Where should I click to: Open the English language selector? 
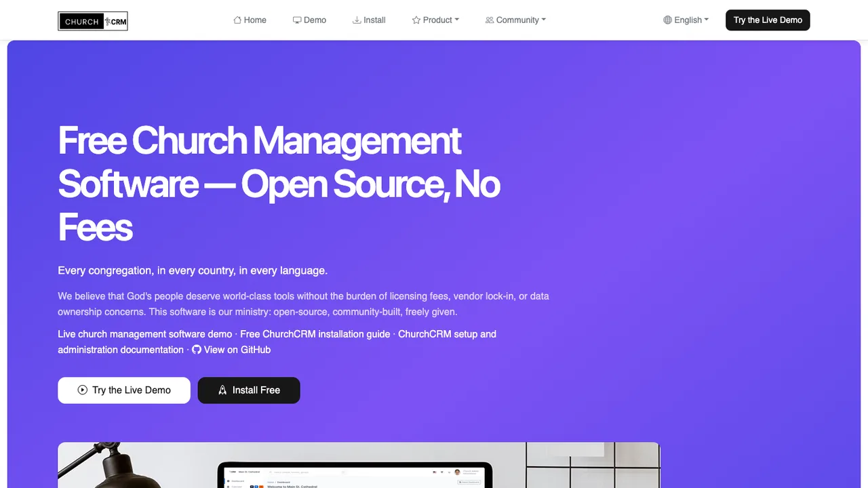pos(686,20)
